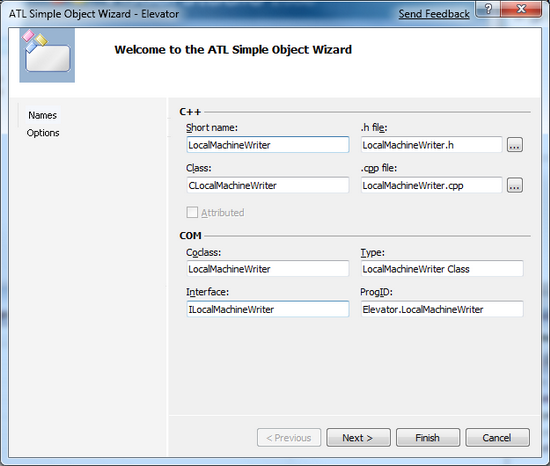Click into the Class name field
Image resolution: width=550 pixels, height=466 pixels.
tap(268, 185)
